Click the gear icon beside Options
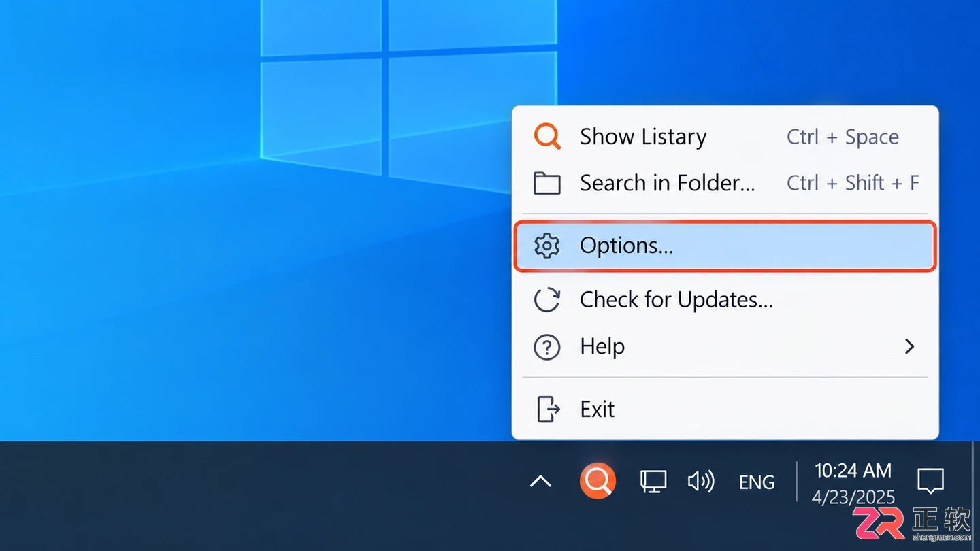The width and height of the screenshot is (980, 551). click(547, 246)
